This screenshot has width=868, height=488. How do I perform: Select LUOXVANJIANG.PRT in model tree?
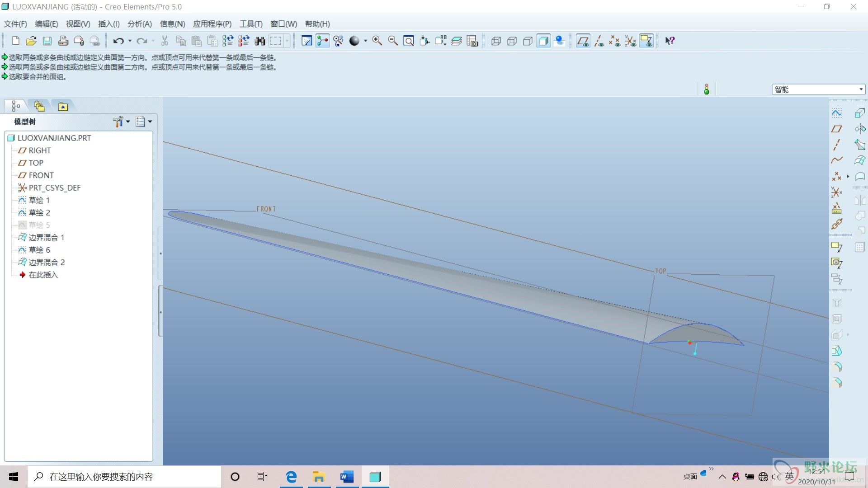54,138
